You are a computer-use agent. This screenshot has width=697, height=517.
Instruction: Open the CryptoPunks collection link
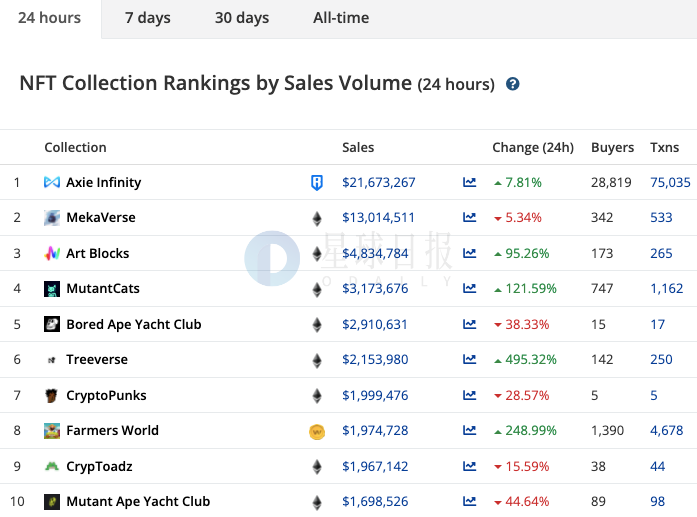click(106, 395)
